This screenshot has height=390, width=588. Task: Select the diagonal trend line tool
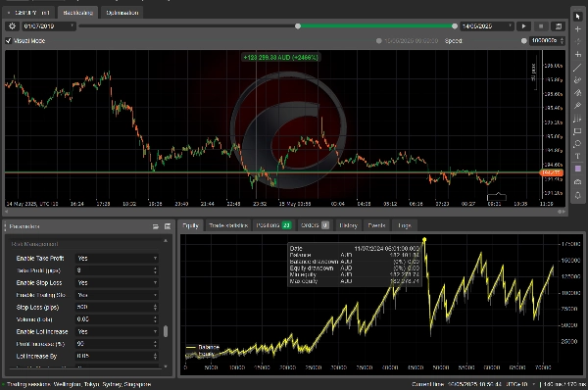578,68
